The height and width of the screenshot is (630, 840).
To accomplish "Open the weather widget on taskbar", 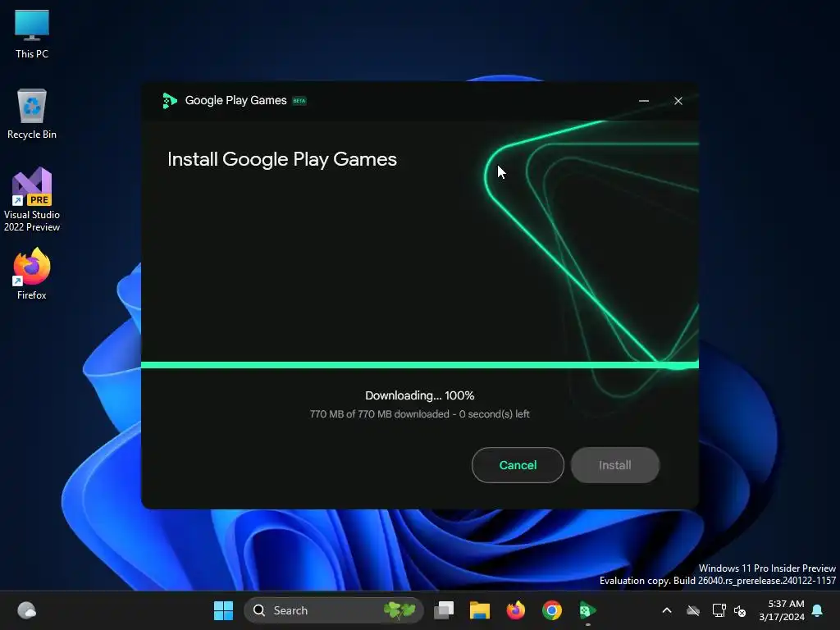I will pos(26,610).
